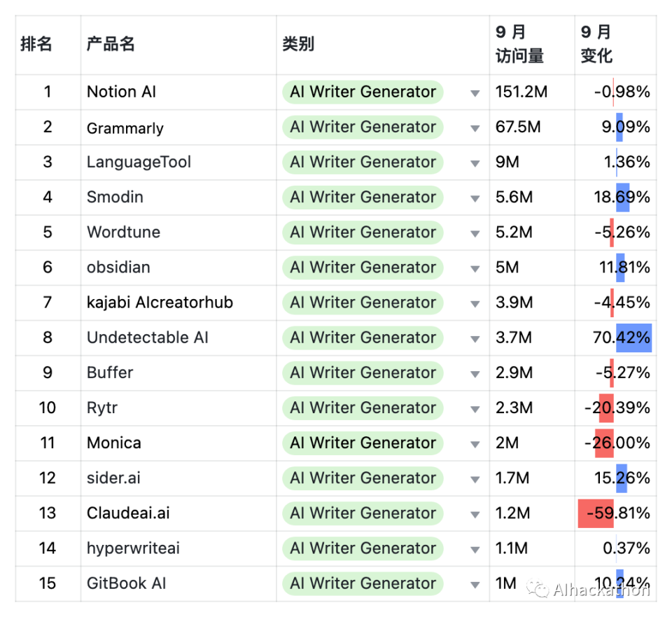
Task: Click the 类别 column header
Action: click(298, 44)
